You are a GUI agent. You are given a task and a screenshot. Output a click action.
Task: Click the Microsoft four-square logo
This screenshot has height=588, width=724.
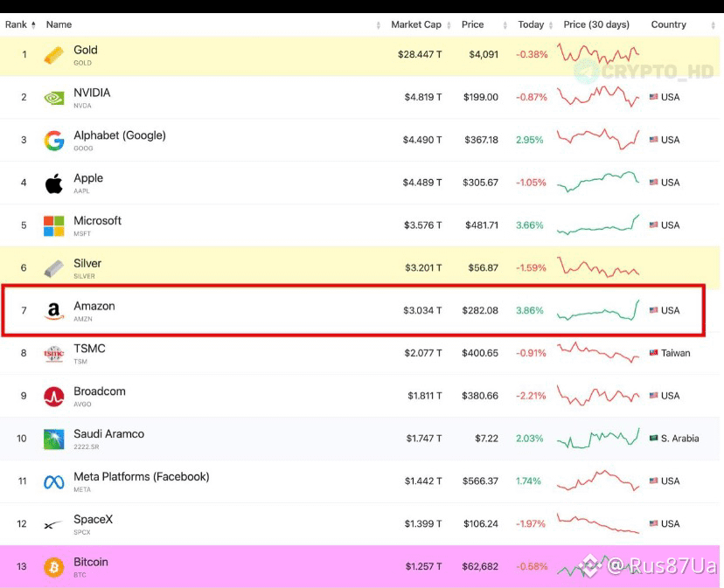click(53, 225)
